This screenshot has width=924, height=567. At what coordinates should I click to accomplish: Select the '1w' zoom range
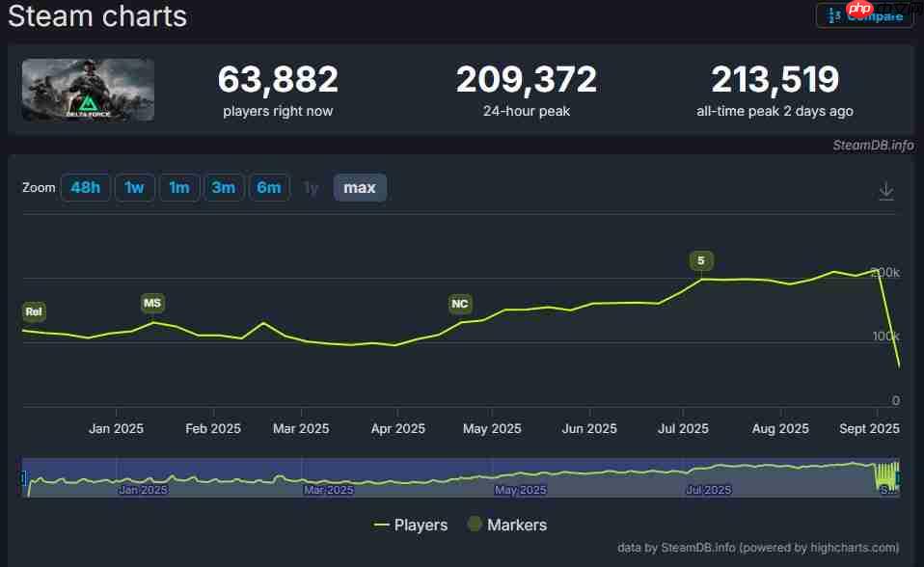click(x=134, y=187)
